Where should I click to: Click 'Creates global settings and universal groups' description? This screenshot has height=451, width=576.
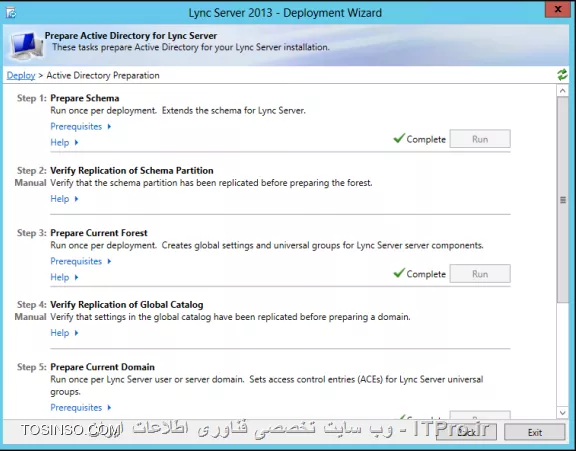[x=323, y=245]
